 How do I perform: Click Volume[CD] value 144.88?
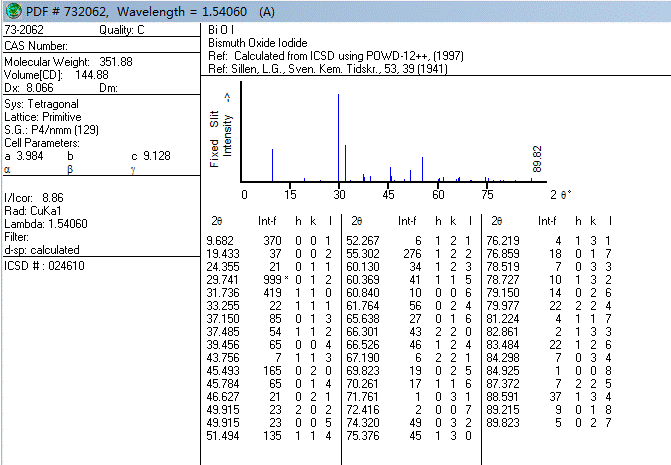(x=92, y=75)
